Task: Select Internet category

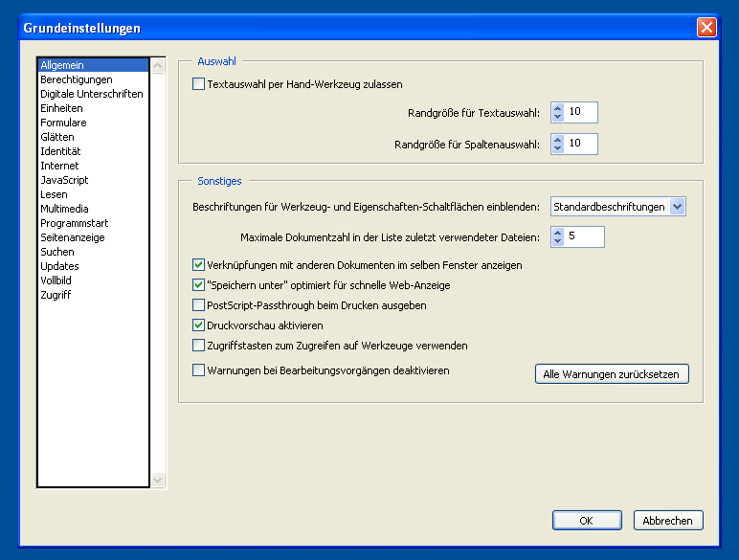Action: coord(93,166)
